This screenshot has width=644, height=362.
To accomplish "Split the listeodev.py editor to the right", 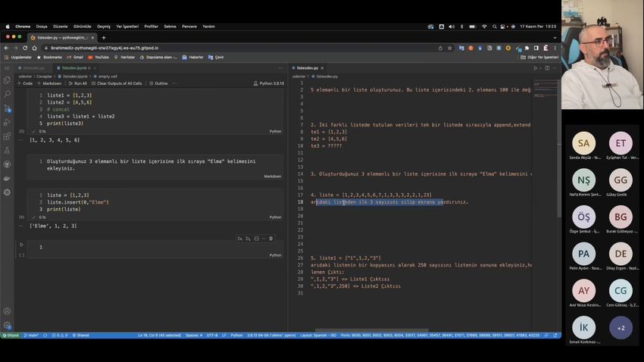I will tap(547, 68).
